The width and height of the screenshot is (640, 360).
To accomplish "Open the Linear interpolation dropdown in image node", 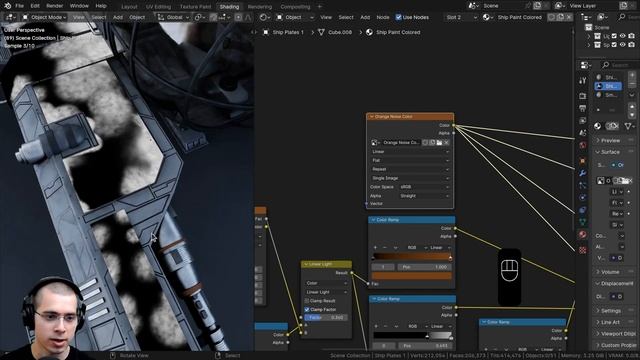I will [x=410, y=151].
